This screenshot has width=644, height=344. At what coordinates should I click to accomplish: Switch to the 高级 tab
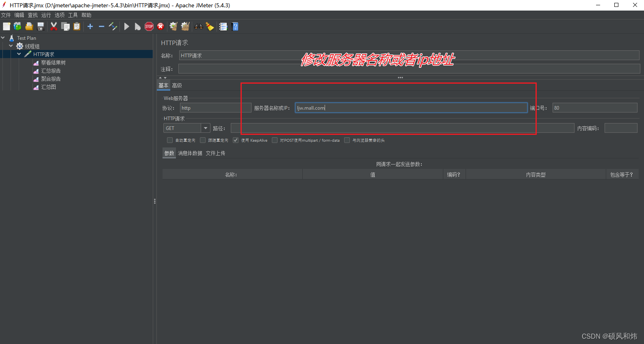[x=177, y=85]
